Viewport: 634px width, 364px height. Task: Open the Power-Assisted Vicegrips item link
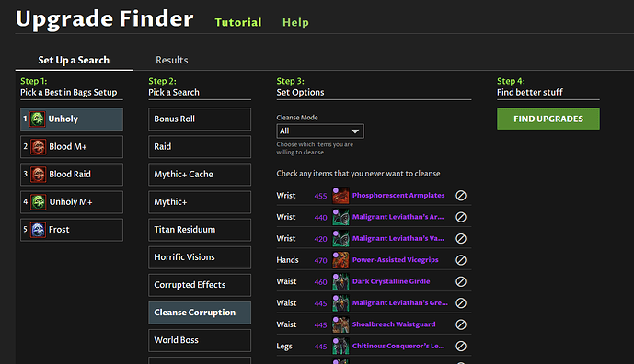point(395,260)
